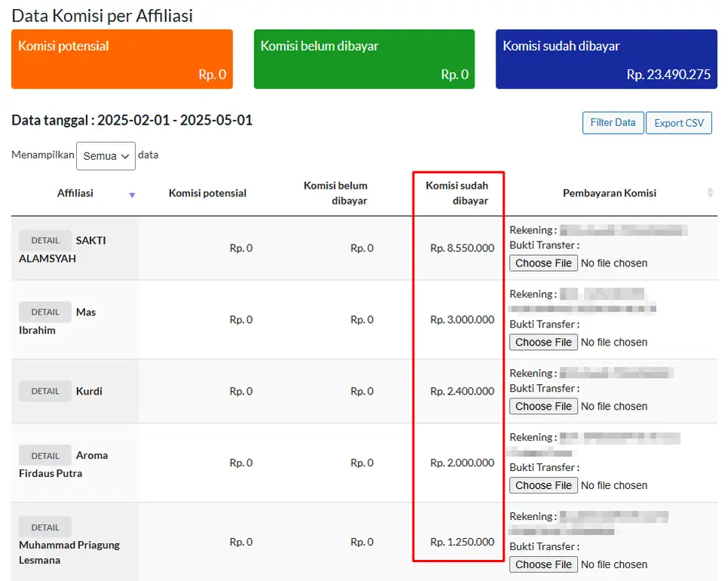Click the orange Komisi potensial card

[x=122, y=59]
